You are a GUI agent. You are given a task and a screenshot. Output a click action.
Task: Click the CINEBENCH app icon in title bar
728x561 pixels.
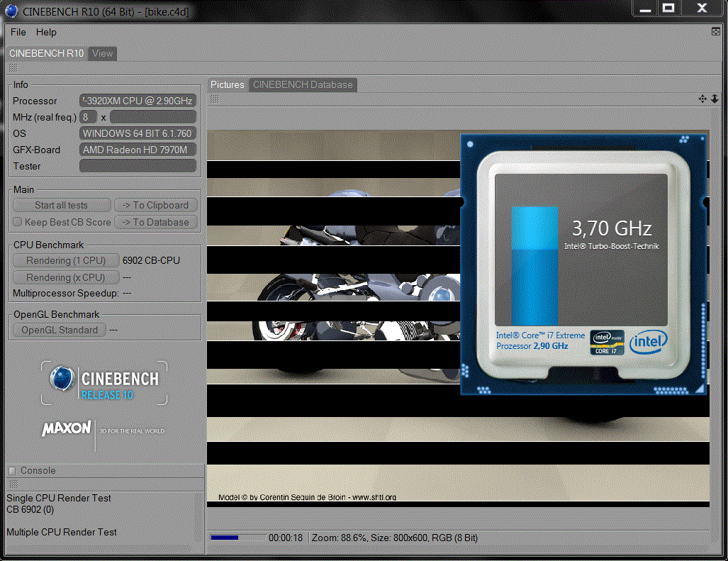11,11
